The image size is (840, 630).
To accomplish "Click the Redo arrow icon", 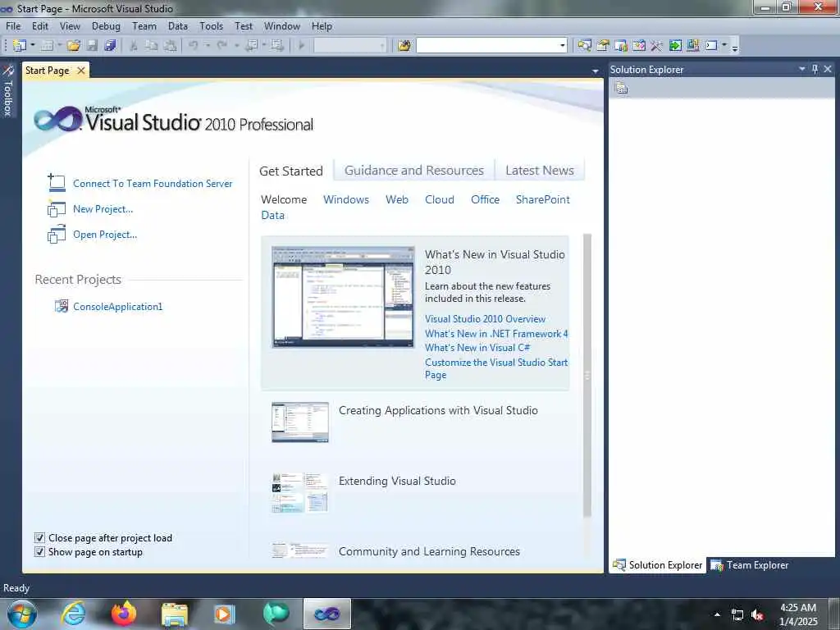I will [221, 46].
